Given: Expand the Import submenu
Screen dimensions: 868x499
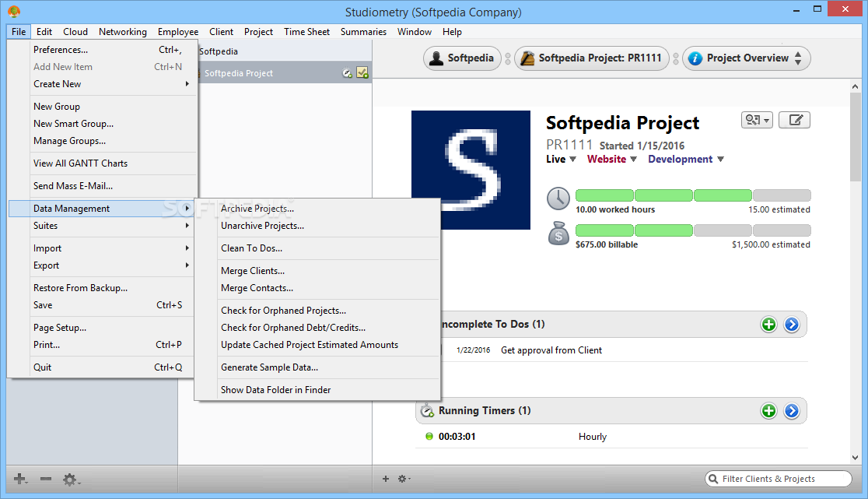Looking at the screenshot, I should [x=102, y=248].
